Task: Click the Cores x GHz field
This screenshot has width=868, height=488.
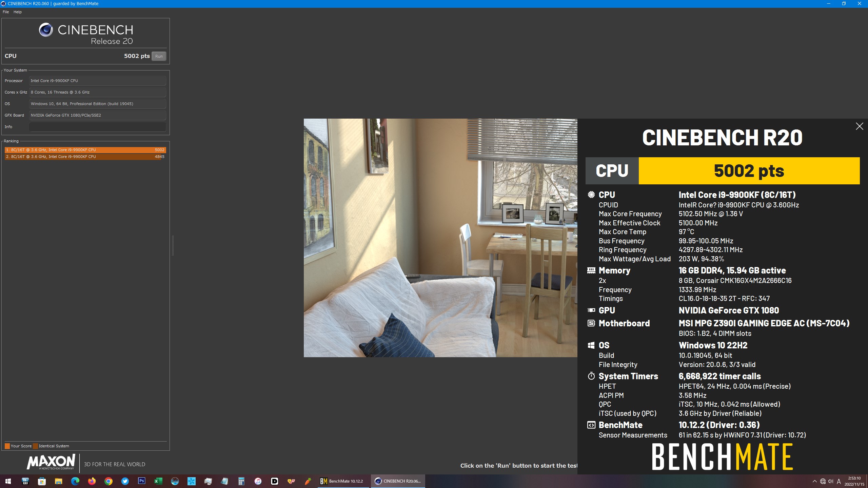Action: coord(98,92)
